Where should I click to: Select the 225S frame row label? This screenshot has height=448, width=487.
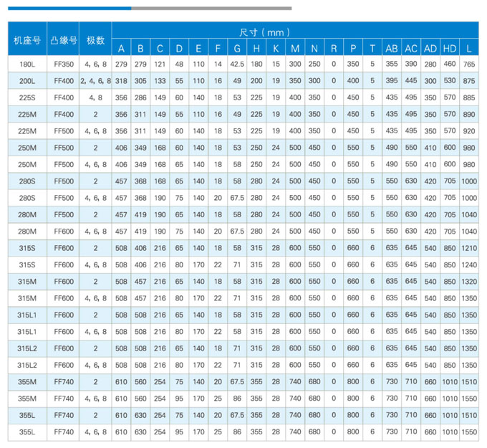pyautogui.click(x=26, y=97)
